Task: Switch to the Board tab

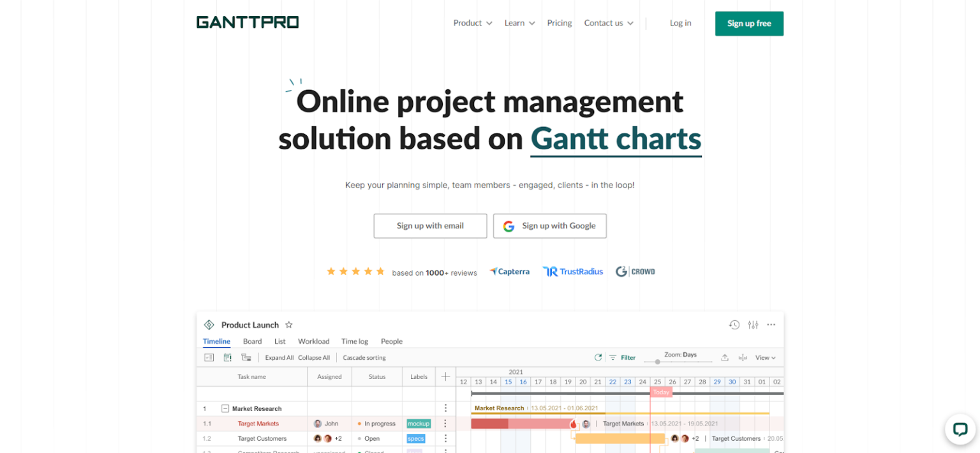Action: (x=252, y=341)
